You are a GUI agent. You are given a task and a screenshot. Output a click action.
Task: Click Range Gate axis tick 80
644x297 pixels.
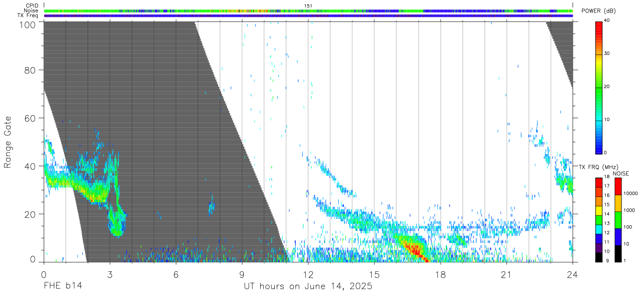(x=30, y=70)
